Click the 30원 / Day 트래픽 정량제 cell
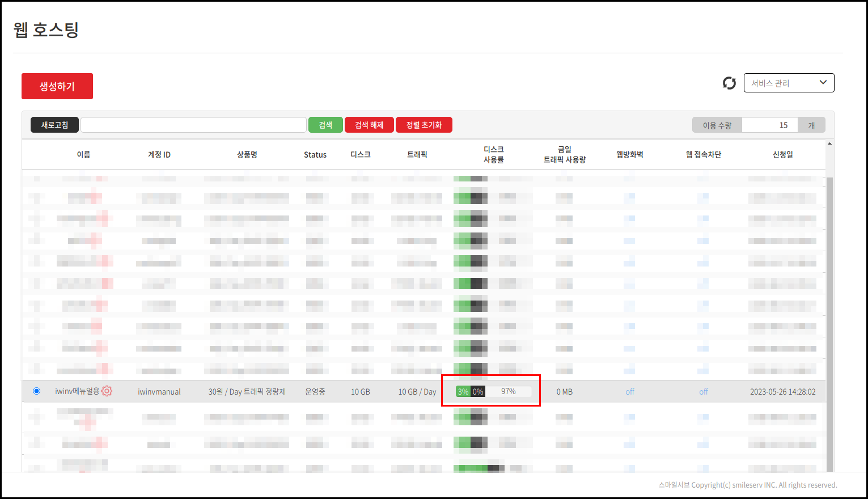The image size is (868, 499). [x=247, y=392]
